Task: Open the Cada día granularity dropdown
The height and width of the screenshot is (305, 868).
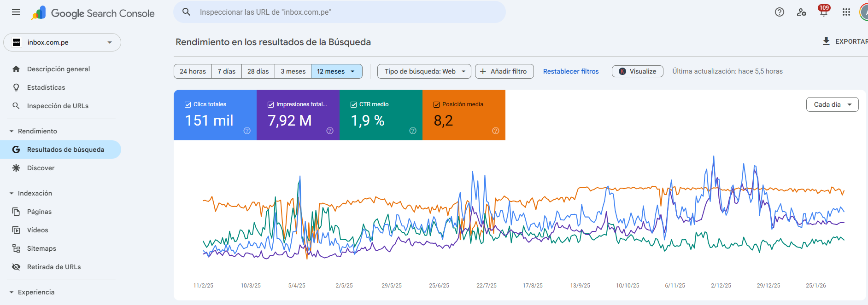Action: (x=832, y=104)
